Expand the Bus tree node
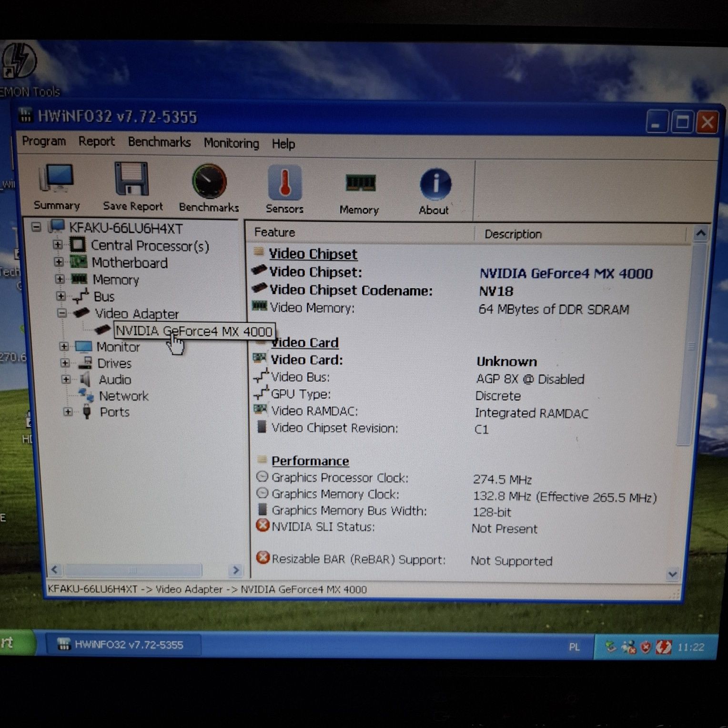The image size is (728, 728). 61,296
